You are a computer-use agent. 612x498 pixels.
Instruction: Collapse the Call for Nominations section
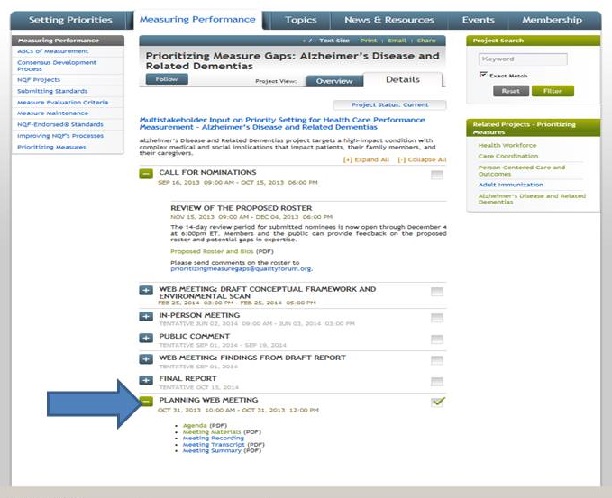tap(147, 175)
